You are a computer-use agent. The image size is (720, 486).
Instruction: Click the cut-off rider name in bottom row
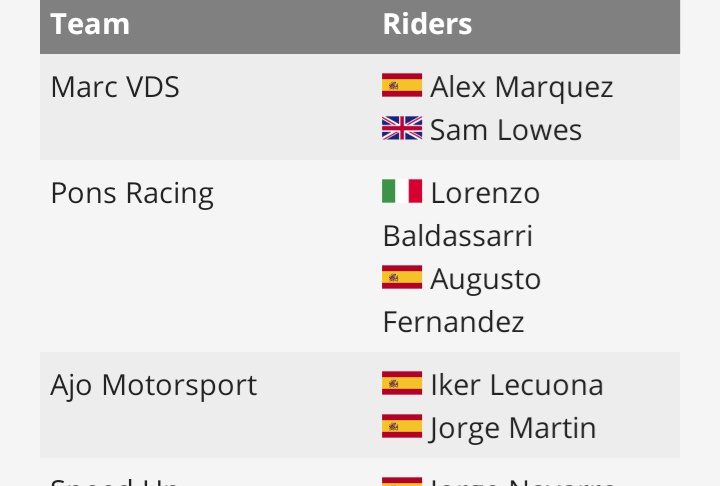point(522,481)
